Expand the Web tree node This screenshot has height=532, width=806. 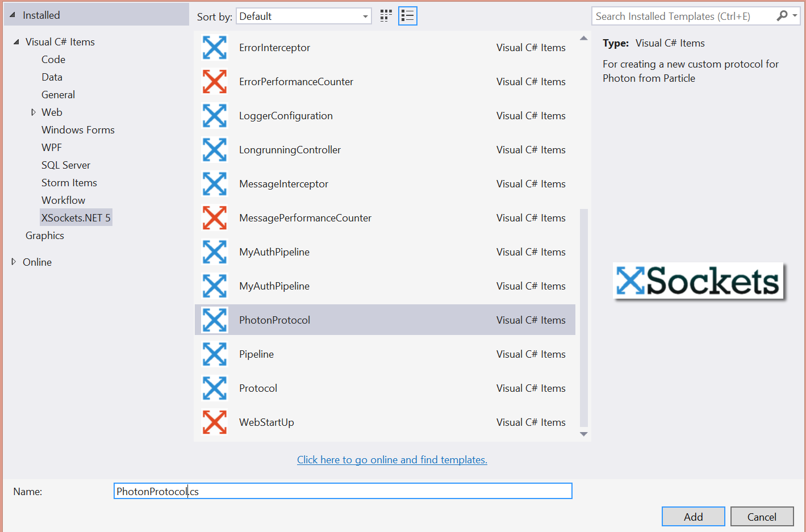pyautogui.click(x=33, y=112)
